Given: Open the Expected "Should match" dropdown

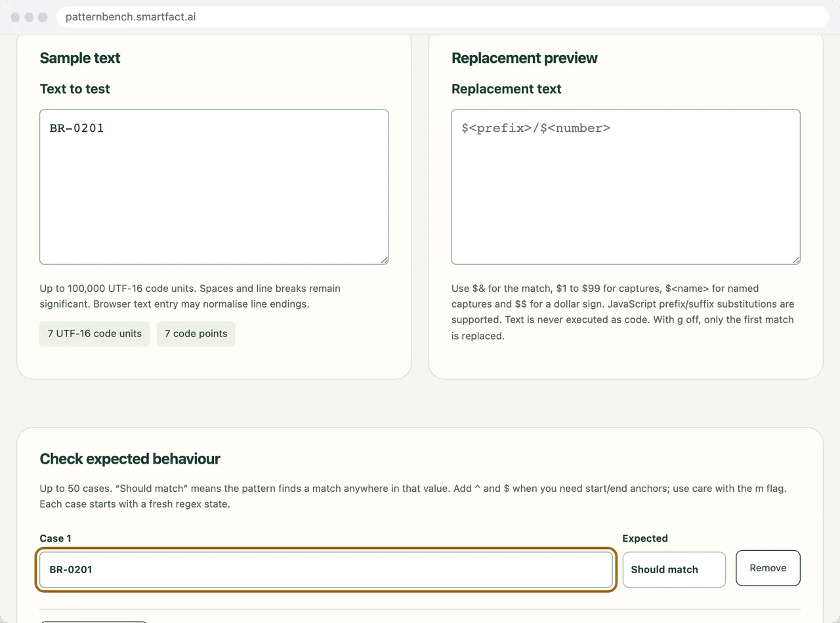Looking at the screenshot, I should tap(674, 569).
